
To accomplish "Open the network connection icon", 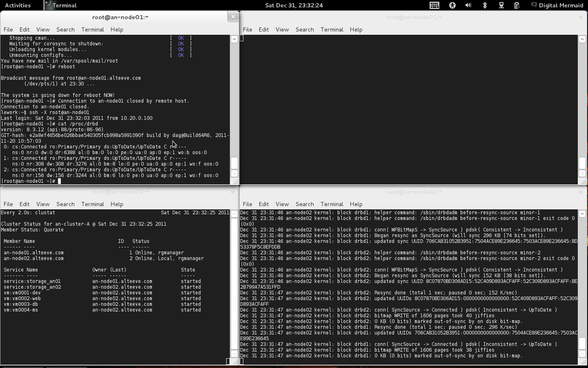I will 501,5.
